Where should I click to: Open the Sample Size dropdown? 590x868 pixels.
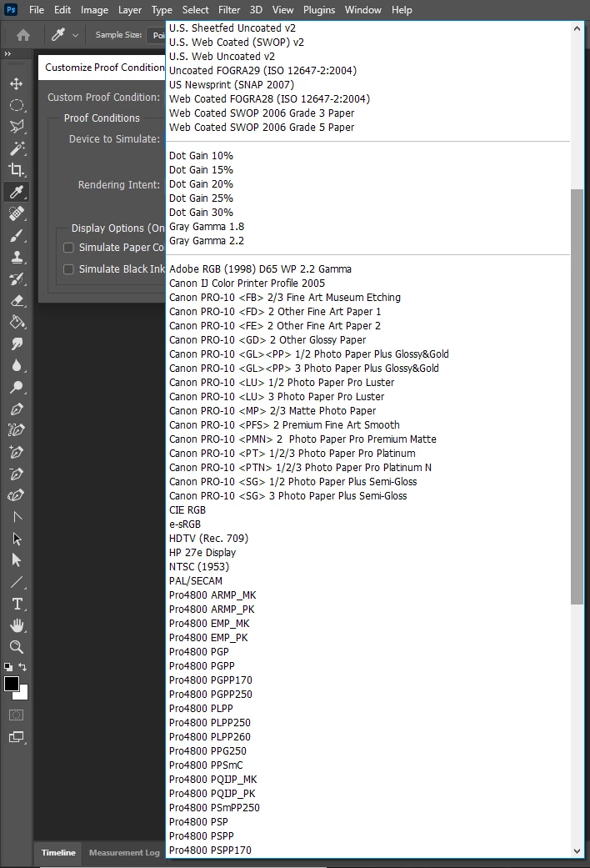click(x=156, y=35)
